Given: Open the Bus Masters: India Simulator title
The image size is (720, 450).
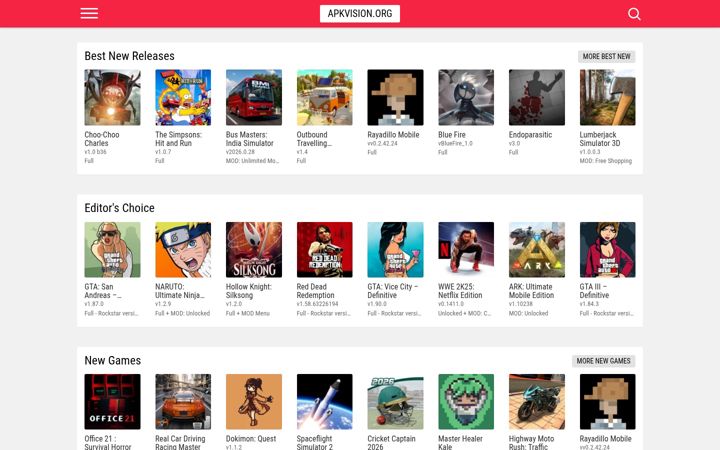Looking at the screenshot, I should (250, 139).
